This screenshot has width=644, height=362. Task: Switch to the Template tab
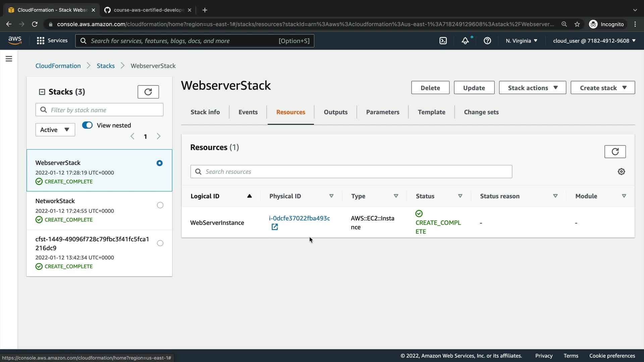(x=431, y=112)
